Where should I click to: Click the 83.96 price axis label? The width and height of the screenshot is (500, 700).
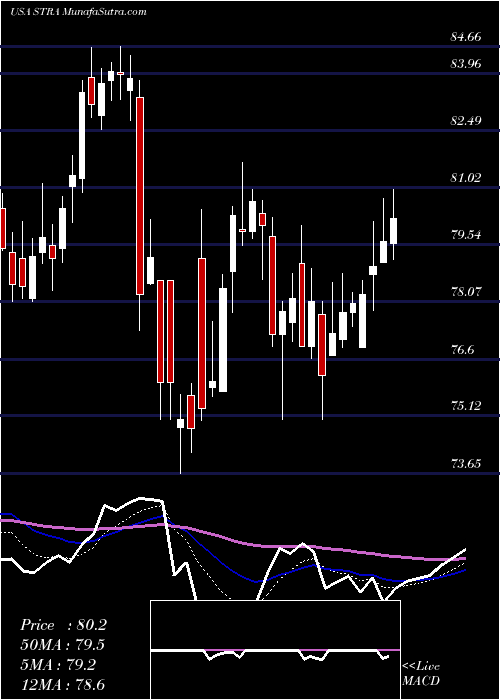(466, 64)
